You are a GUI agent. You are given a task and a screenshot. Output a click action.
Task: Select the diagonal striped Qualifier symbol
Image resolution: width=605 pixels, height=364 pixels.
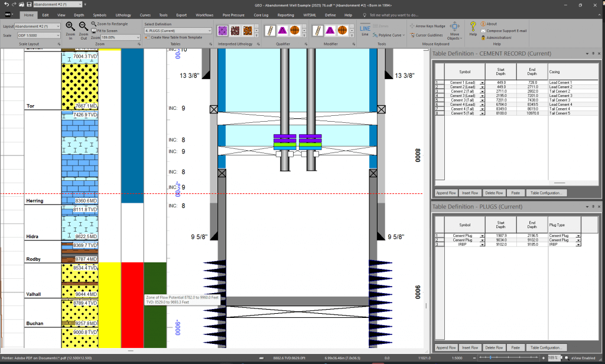270,31
